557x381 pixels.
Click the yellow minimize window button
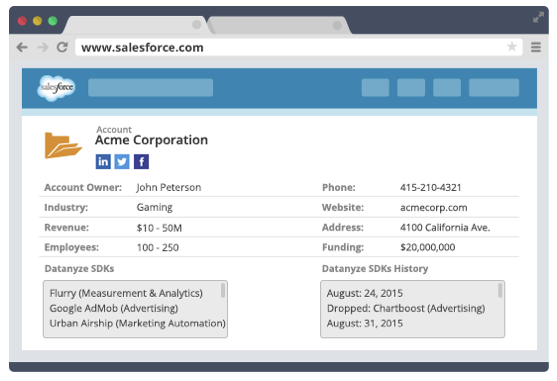[x=37, y=21]
